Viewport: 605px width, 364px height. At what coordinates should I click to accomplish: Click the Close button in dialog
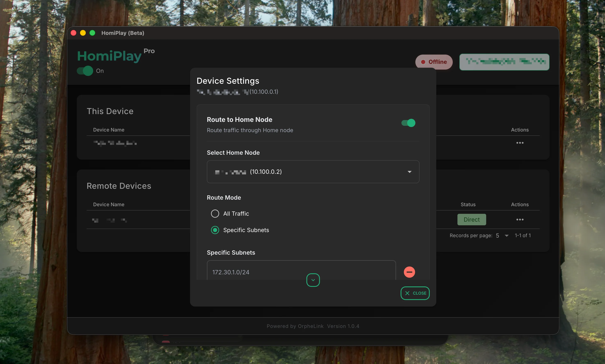click(x=415, y=293)
